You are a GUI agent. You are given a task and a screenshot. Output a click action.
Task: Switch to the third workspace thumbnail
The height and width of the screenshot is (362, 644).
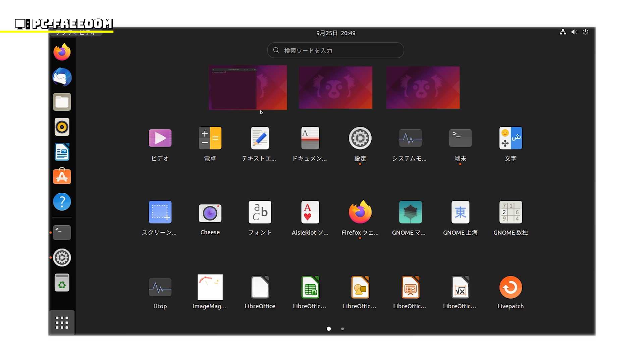[423, 87]
